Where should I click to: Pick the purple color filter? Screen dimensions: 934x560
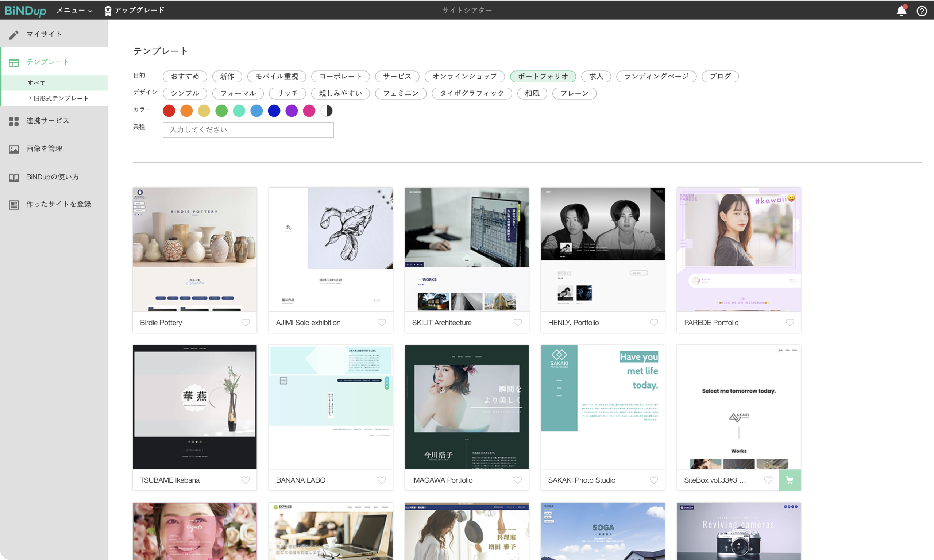[292, 111]
